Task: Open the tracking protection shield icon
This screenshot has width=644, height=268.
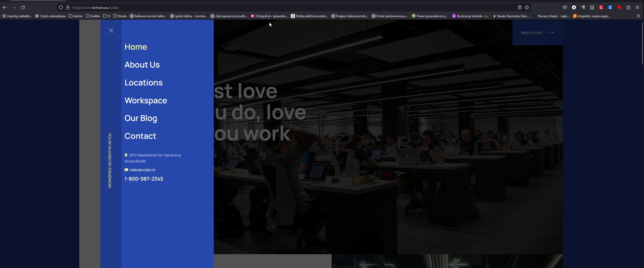Action: tap(61, 8)
